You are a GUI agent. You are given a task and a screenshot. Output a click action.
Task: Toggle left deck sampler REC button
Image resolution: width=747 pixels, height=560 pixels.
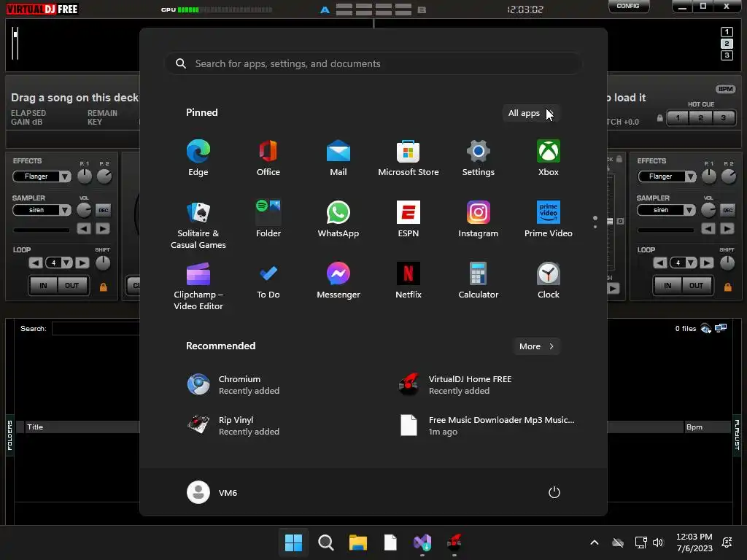pyautogui.click(x=103, y=210)
